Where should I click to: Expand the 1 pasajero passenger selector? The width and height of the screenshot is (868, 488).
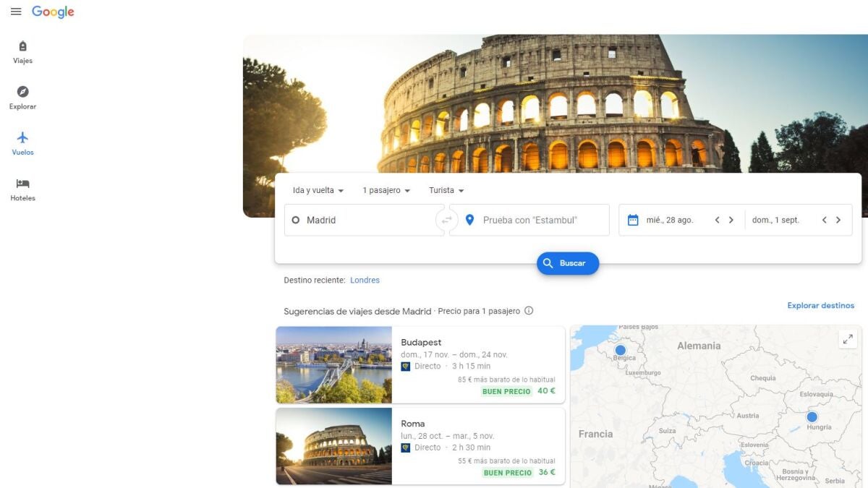(386, 190)
